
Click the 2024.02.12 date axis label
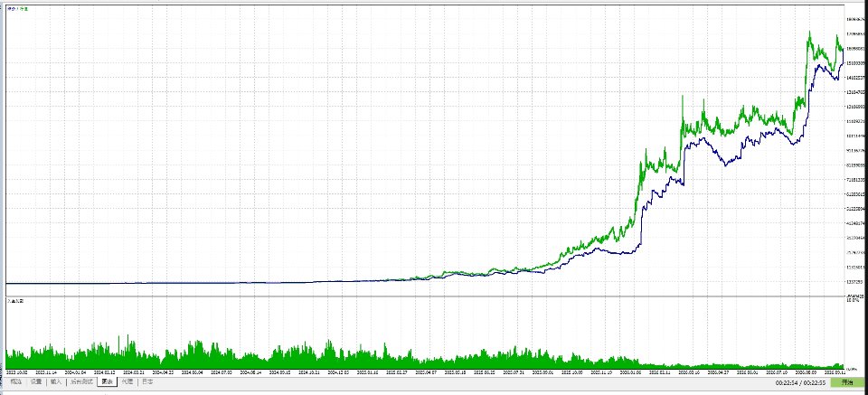pos(105,373)
